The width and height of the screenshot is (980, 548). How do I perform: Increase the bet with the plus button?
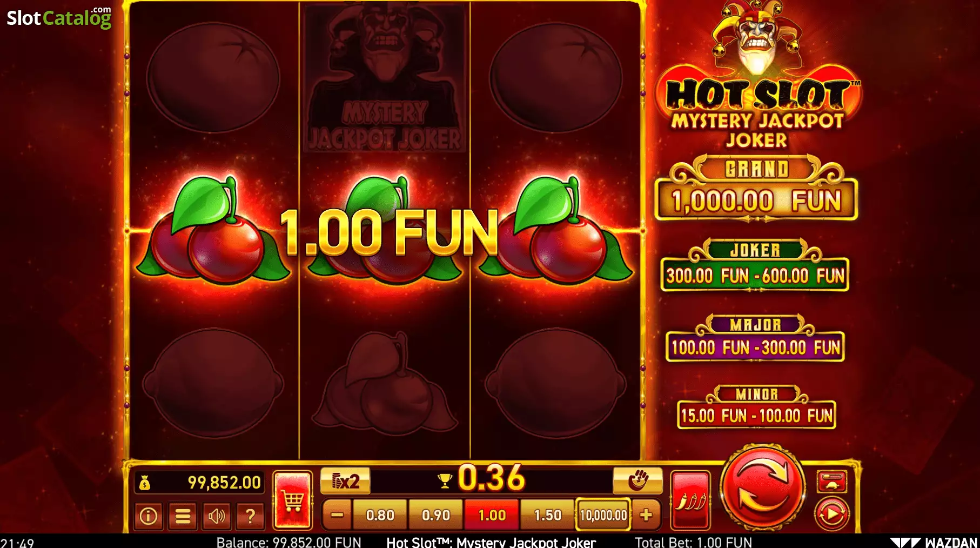pyautogui.click(x=646, y=515)
